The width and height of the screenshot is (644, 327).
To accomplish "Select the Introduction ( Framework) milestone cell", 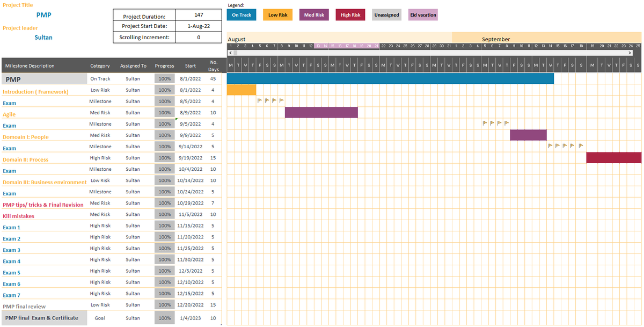I will [44, 91].
